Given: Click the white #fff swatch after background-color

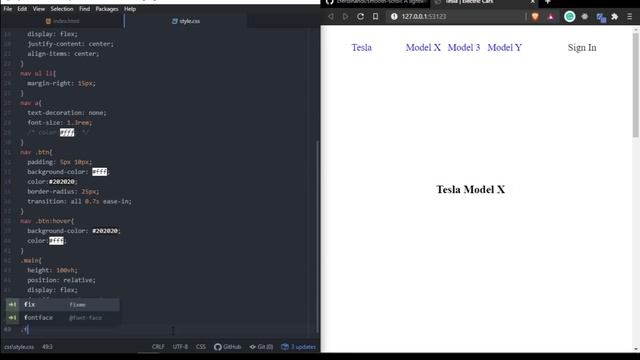Looking at the screenshot, I should click(x=100, y=172).
